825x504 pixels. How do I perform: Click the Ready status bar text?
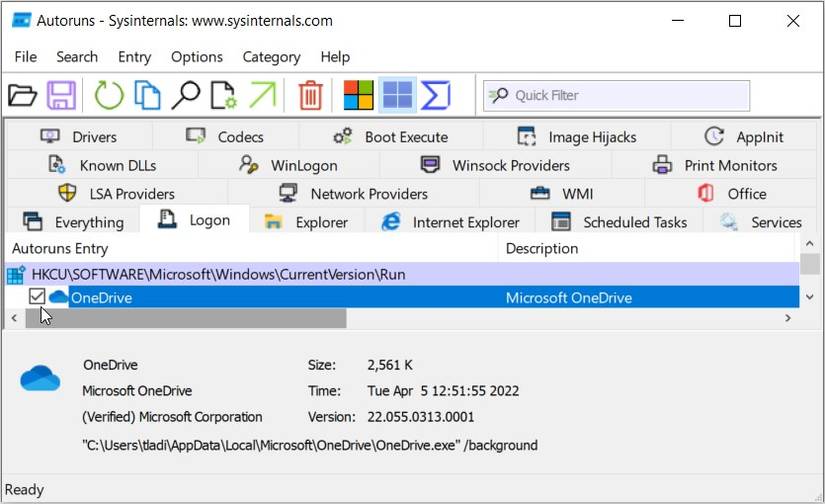[24, 490]
